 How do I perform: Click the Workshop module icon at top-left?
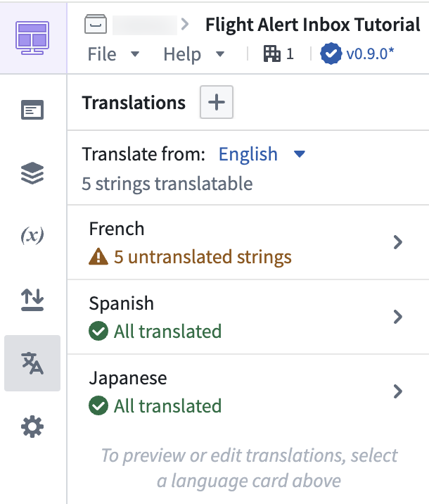coord(32,38)
